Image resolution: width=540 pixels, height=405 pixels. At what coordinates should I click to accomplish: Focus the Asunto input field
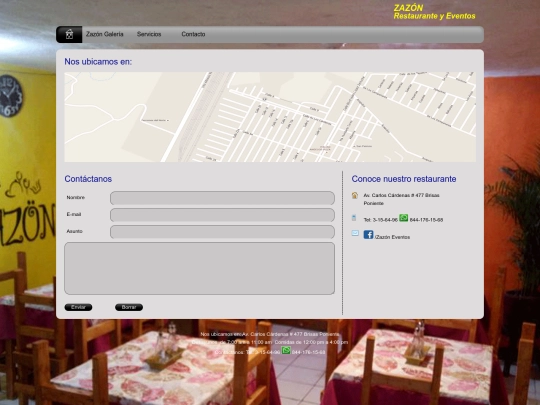coord(222,232)
